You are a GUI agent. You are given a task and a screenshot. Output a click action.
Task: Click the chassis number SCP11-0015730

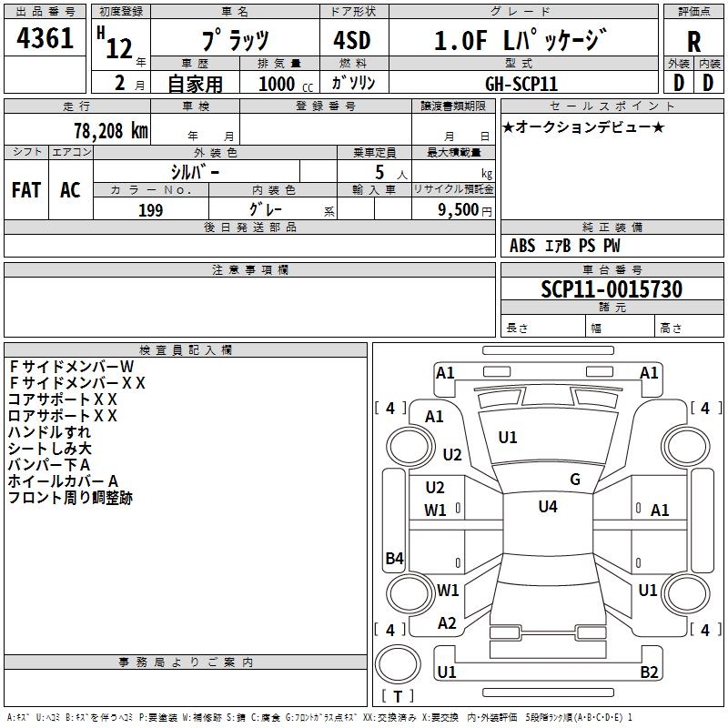(x=612, y=289)
